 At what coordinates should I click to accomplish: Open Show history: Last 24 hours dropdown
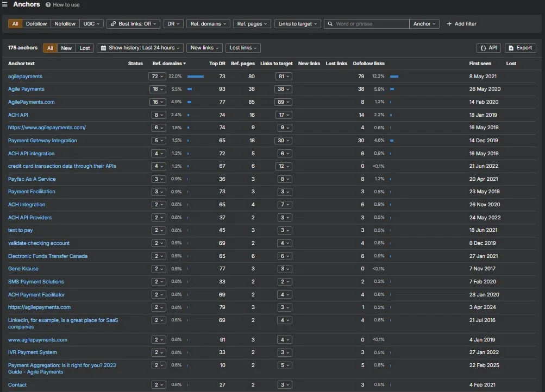[140, 48]
